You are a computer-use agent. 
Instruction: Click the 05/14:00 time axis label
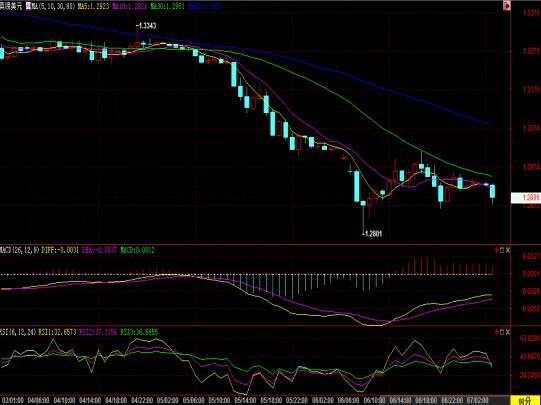click(246, 400)
